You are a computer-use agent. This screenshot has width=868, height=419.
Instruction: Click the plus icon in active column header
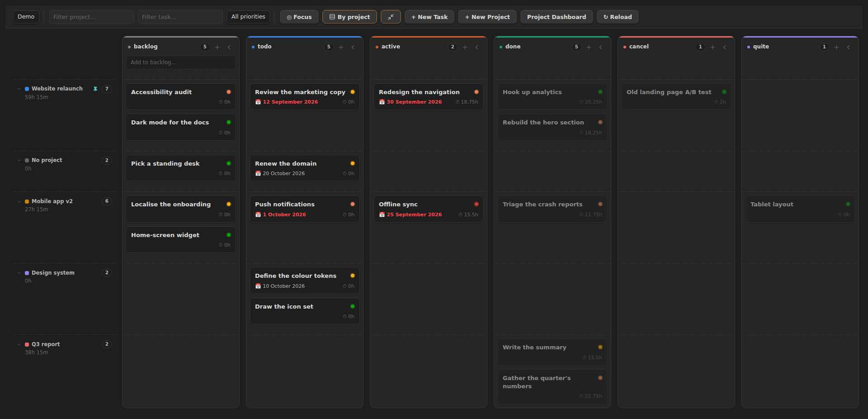tap(465, 47)
